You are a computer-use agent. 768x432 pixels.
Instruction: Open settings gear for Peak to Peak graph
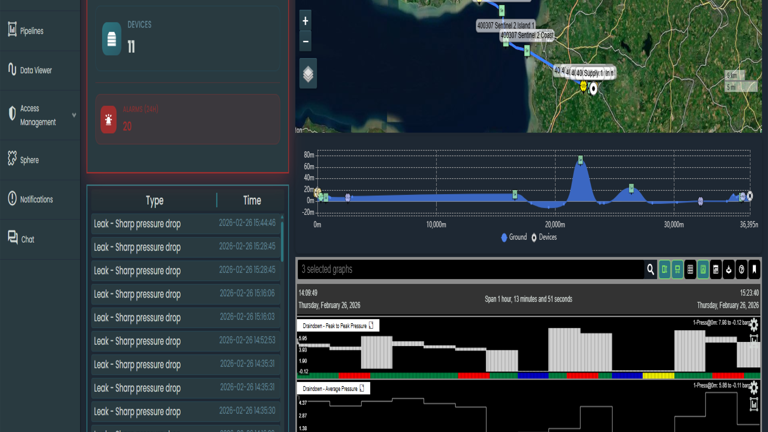[754, 325]
